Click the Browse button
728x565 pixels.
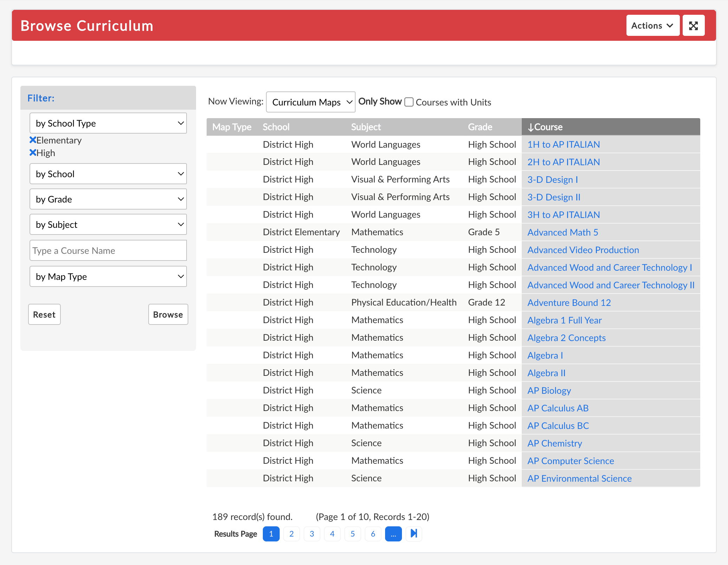click(x=168, y=314)
